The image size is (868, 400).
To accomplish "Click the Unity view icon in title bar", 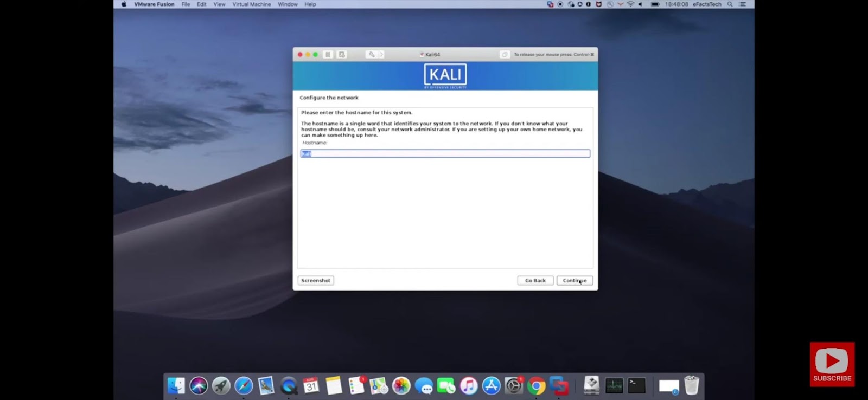I will click(x=505, y=54).
